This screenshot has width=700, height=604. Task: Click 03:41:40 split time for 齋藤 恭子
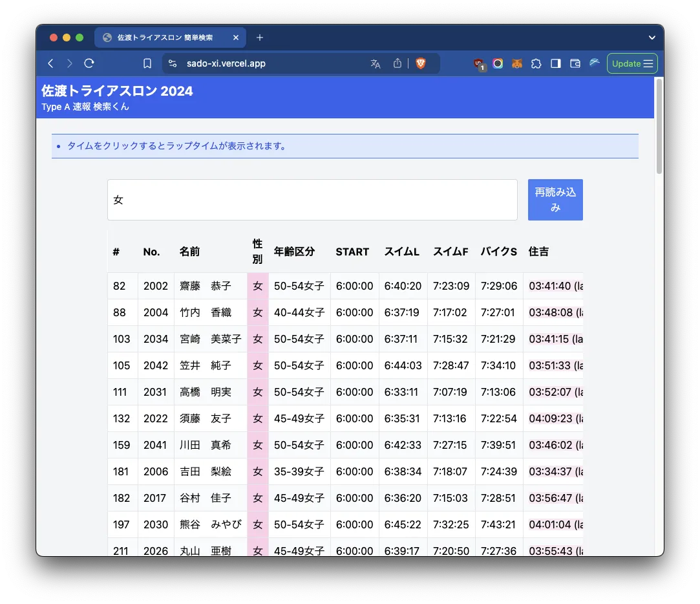tap(550, 286)
